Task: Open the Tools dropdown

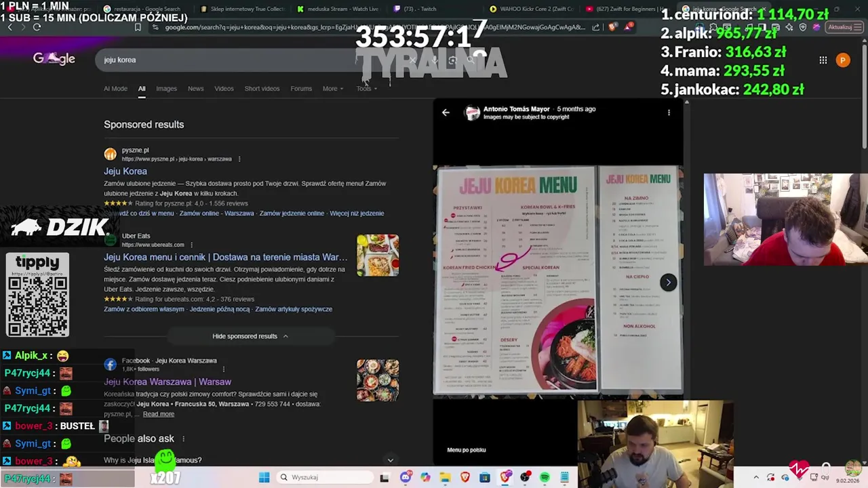Action: click(366, 89)
